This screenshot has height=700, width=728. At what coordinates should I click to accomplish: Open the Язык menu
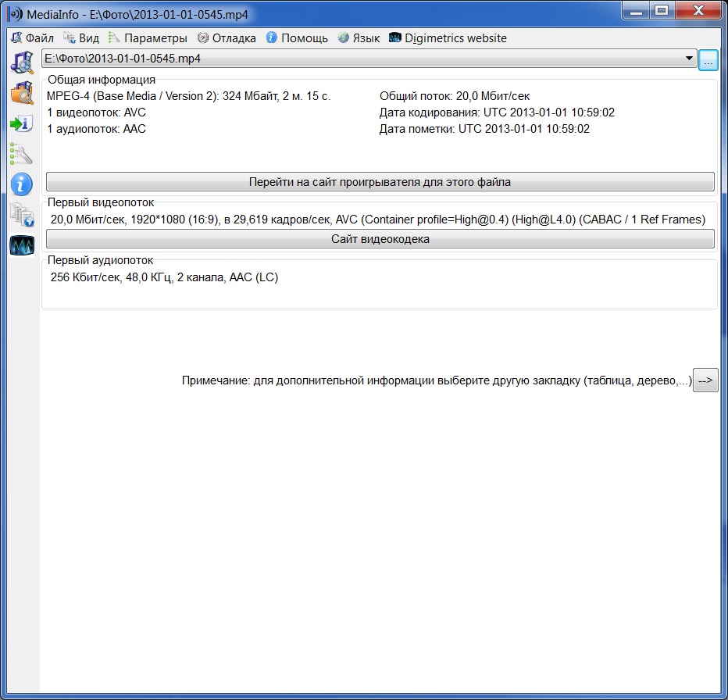pyautogui.click(x=359, y=38)
